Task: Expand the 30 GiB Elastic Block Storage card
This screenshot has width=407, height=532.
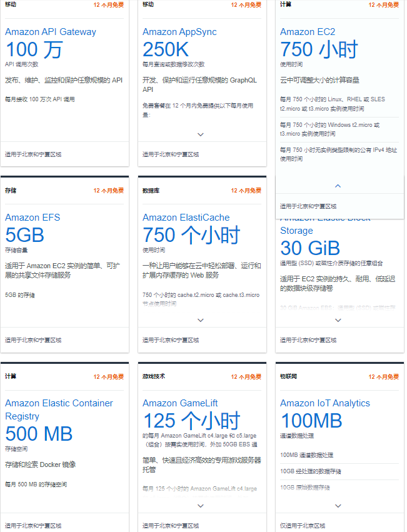Action: point(338,320)
